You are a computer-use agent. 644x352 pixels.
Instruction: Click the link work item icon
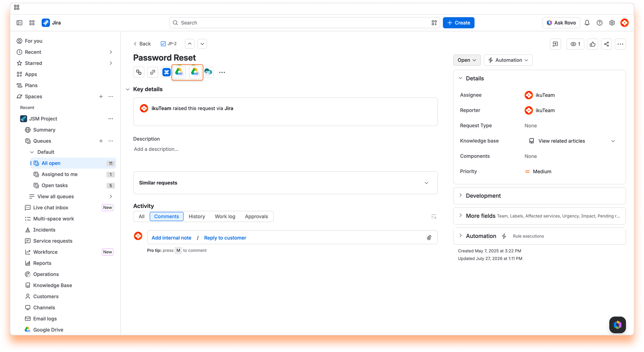[153, 72]
